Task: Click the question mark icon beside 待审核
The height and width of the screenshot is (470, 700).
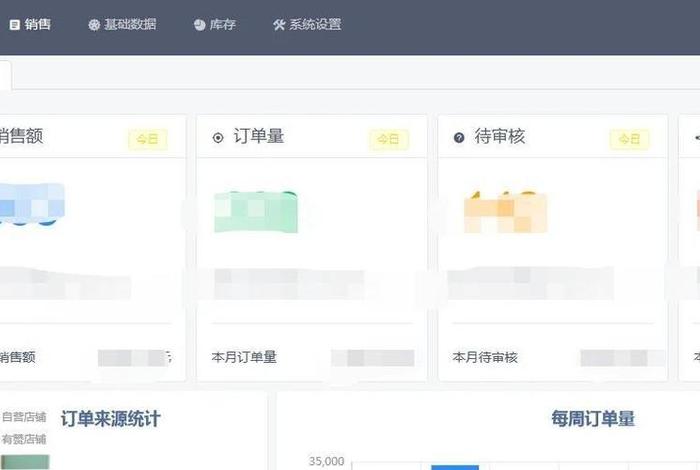Action: point(459,138)
